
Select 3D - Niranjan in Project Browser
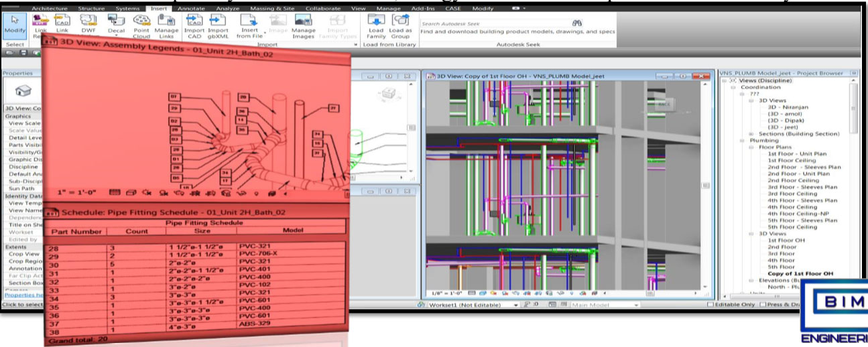coord(790,107)
